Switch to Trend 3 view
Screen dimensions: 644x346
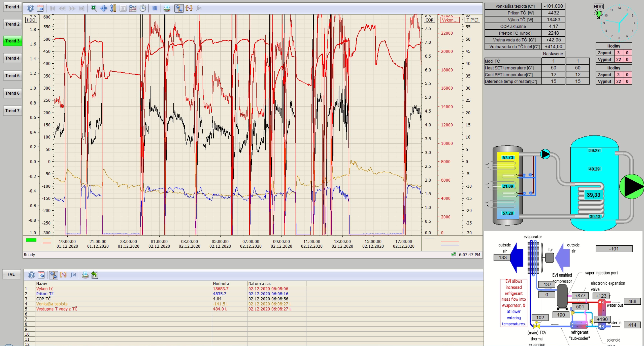pyautogui.click(x=12, y=41)
